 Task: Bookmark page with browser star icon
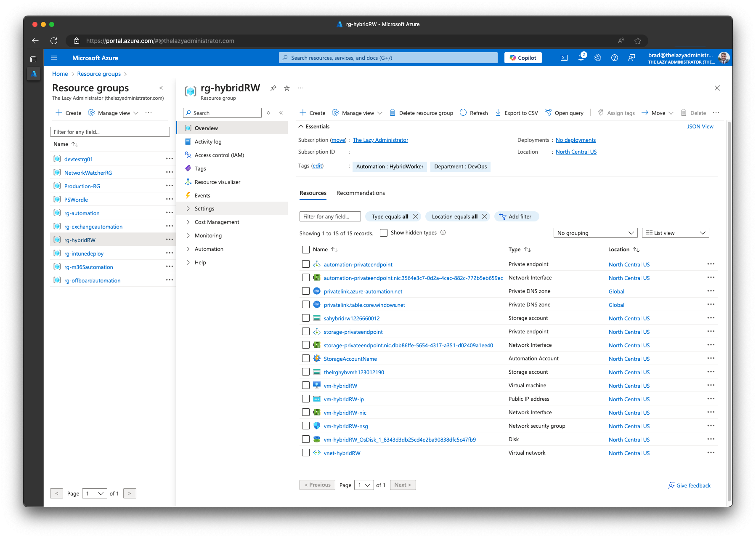click(x=638, y=41)
